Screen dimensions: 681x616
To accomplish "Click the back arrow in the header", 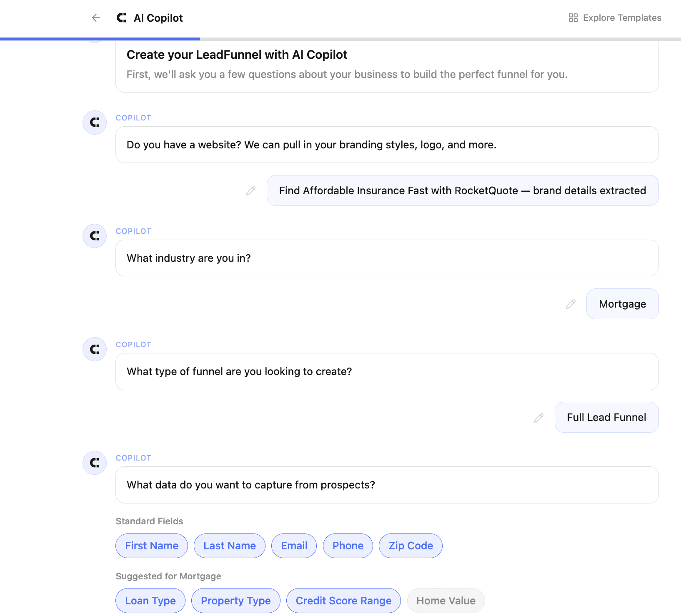I will coord(96,18).
